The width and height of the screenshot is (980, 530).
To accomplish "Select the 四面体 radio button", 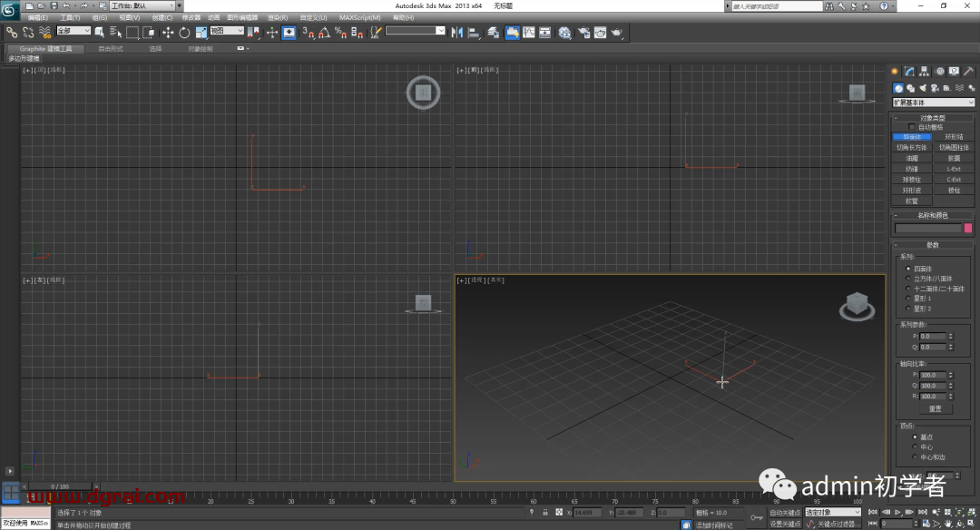I will click(908, 269).
